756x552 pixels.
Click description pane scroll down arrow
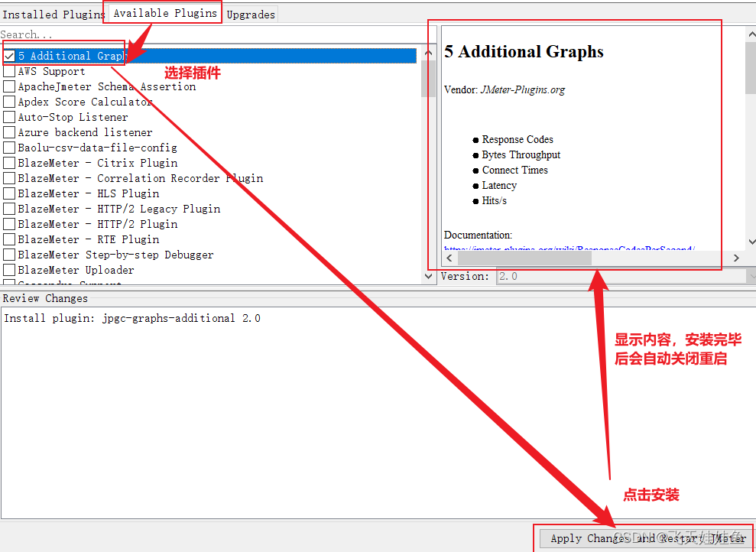point(751,242)
